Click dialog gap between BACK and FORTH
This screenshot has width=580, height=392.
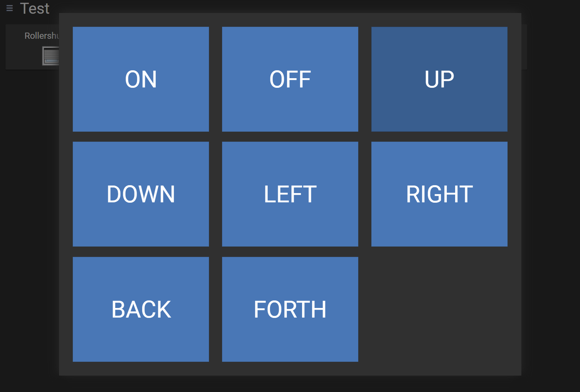tap(216, 309)
